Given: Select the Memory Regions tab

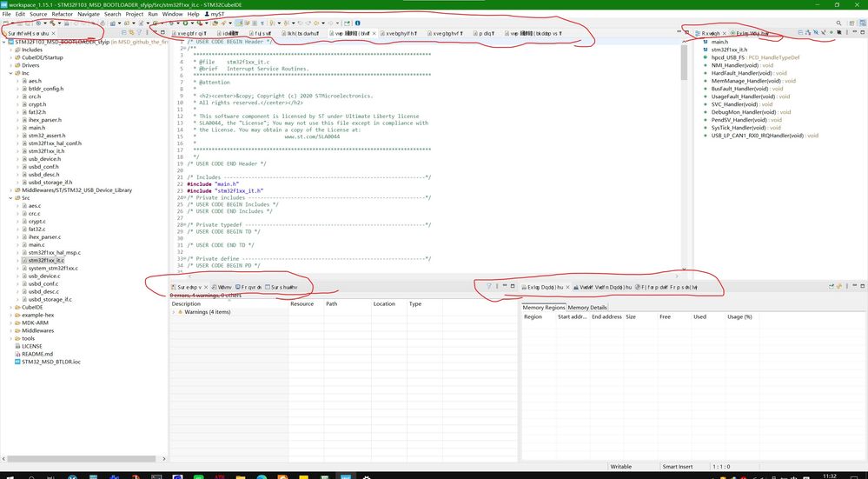Looking at the screenshot, I should pos(544,308).
